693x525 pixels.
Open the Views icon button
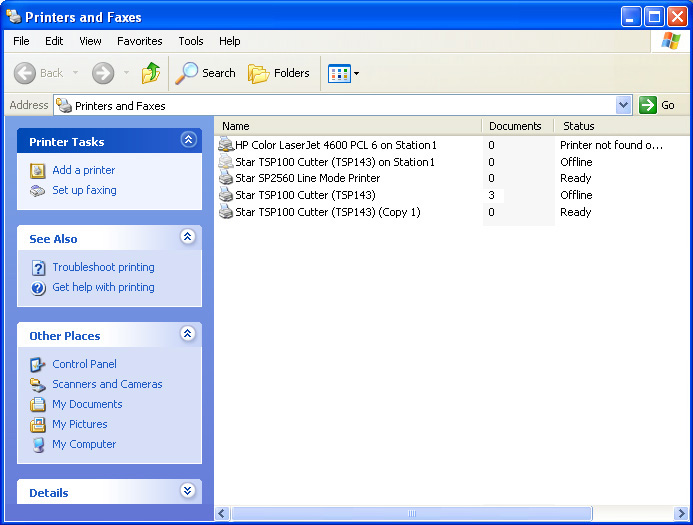pyautogui.click(x=339, y=73)
